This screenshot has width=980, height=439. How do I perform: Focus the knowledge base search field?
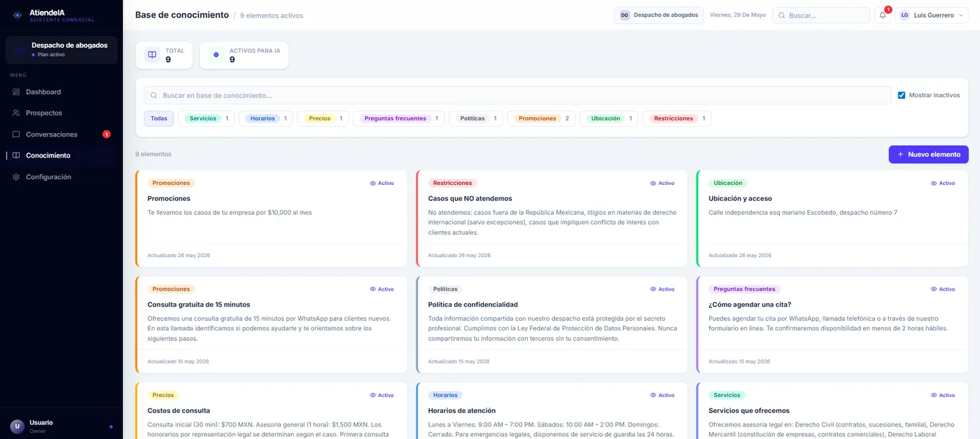[518, 95]
